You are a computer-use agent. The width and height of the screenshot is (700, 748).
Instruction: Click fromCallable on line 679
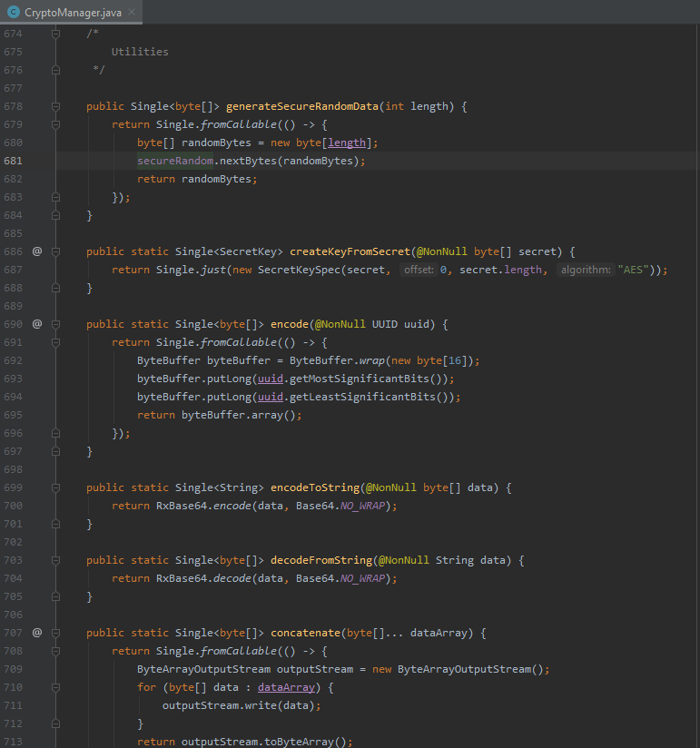point(239,124)
